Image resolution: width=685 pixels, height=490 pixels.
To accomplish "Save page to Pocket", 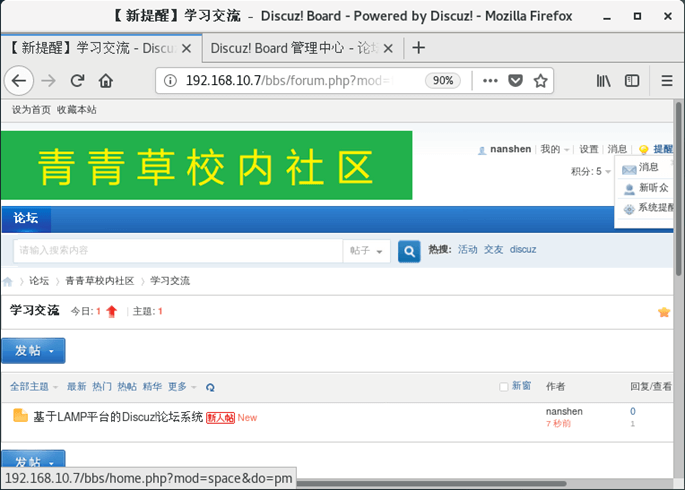I will [x=515, y=81].
